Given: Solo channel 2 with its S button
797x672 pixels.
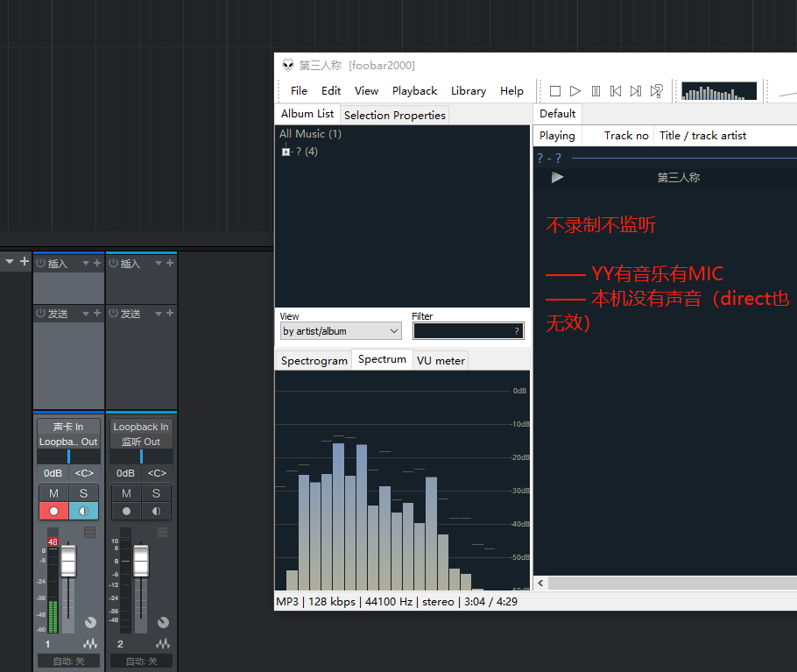Looking at the screenshot, I should pos(156,493).
